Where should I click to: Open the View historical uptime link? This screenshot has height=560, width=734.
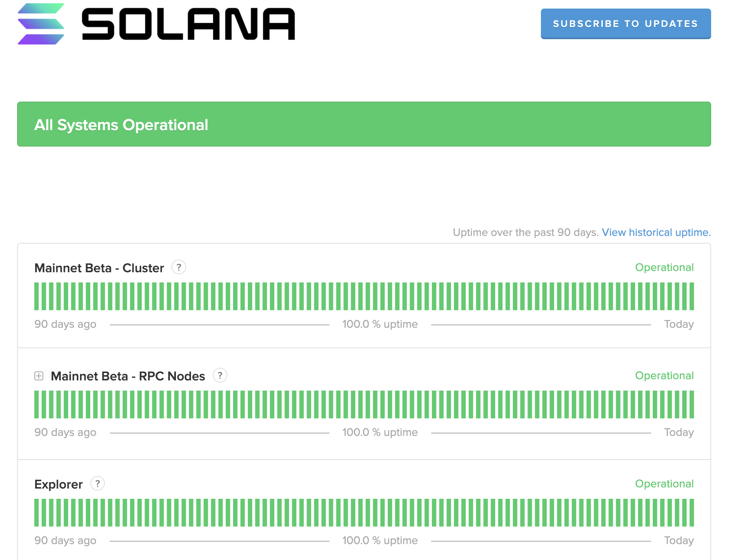656,232
